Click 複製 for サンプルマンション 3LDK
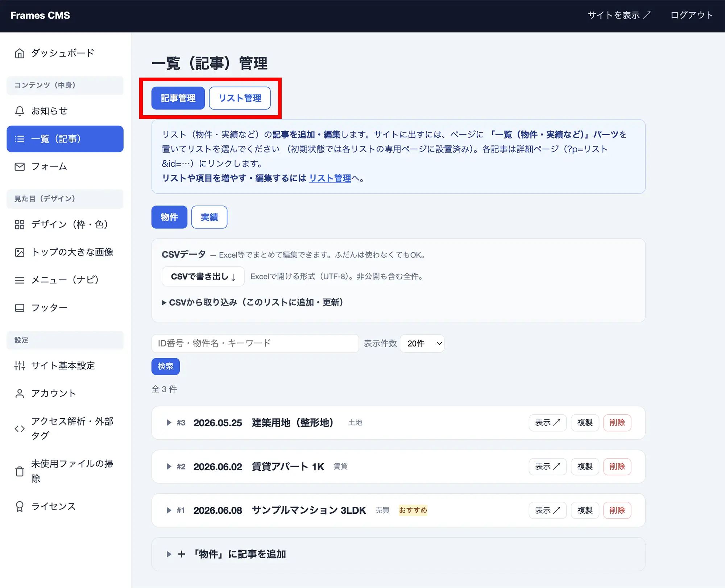Image resolution: width=725 pixels, height=588 pixels. pos(585,510)
